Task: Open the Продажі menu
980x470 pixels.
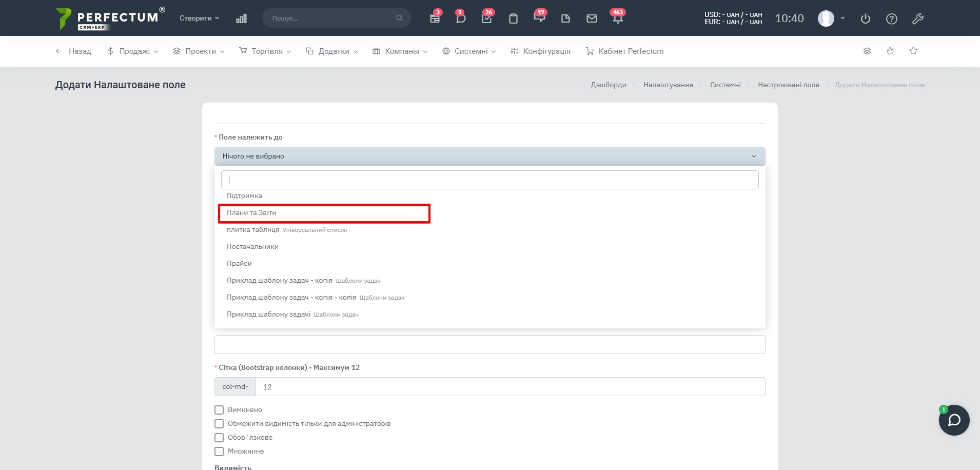Action: pos(133,51)
